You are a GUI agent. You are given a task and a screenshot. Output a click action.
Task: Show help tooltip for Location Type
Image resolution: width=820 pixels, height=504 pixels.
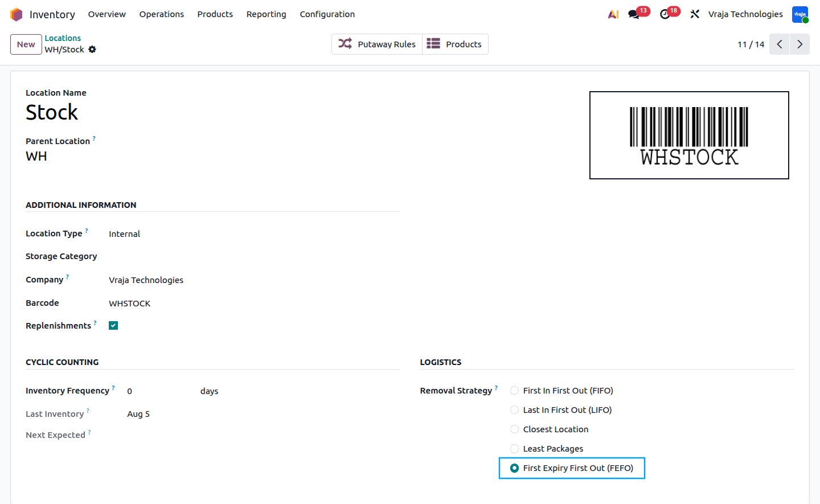[x=87, y=231]
